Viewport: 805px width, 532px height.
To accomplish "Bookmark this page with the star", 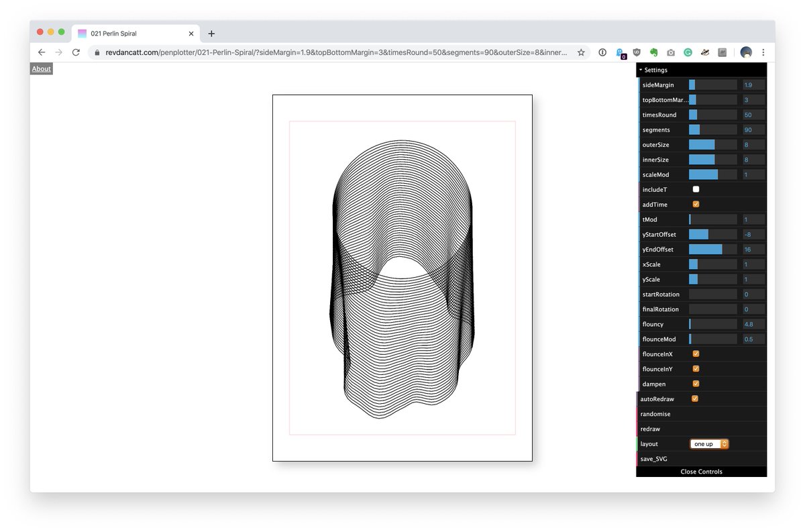I will point(581,52).
